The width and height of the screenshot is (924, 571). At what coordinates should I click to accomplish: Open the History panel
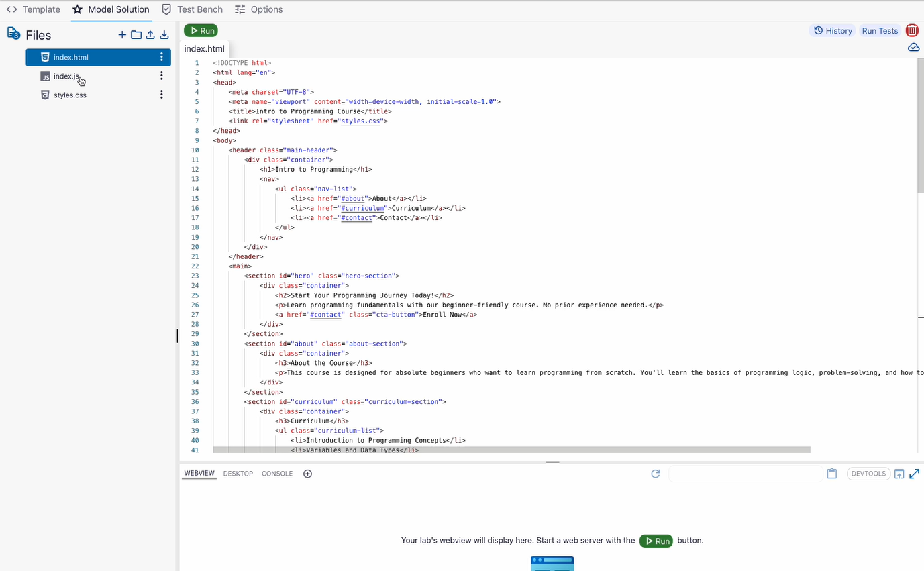[x=832, y=30]
